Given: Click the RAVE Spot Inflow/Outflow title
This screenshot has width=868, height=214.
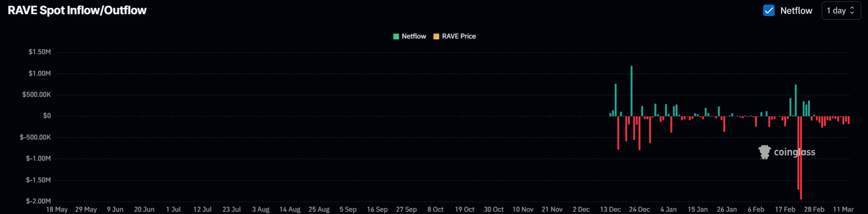Looking at the screenshot, I should [x=77, y=11].
